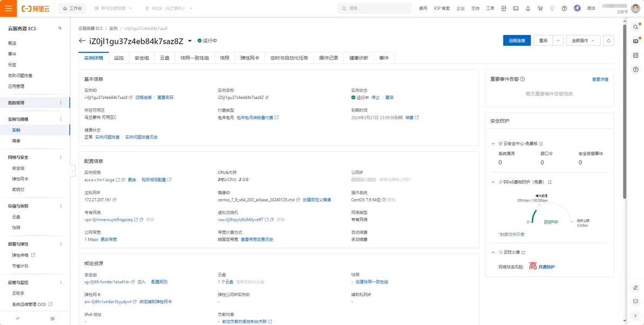Image resolution: width=644 pixels, height=325 pixels.
Task: Click the 开通防护 firewall link
Action: pyautogui.click(x=546, y=267)
